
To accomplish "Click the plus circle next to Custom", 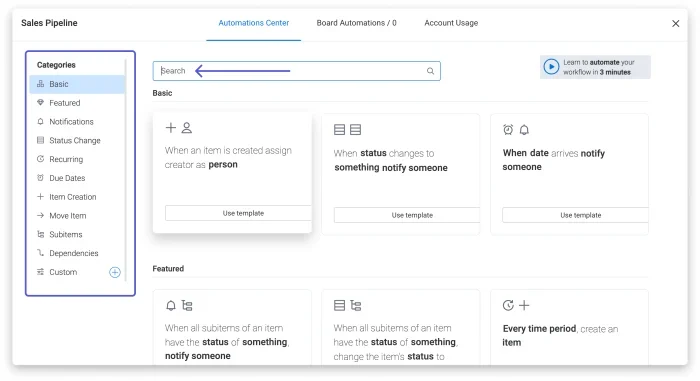I will (115, 272).
